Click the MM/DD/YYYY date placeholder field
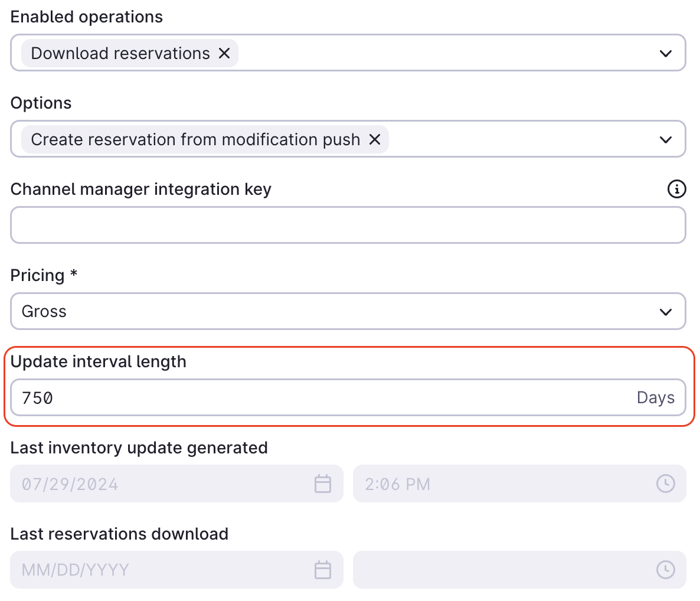 [177, 570]
